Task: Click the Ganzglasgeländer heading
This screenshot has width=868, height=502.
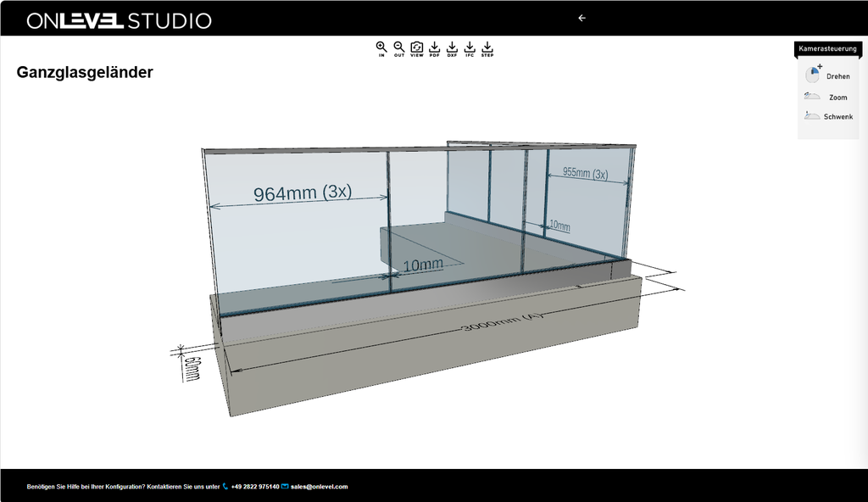Action: pos(85,73)
